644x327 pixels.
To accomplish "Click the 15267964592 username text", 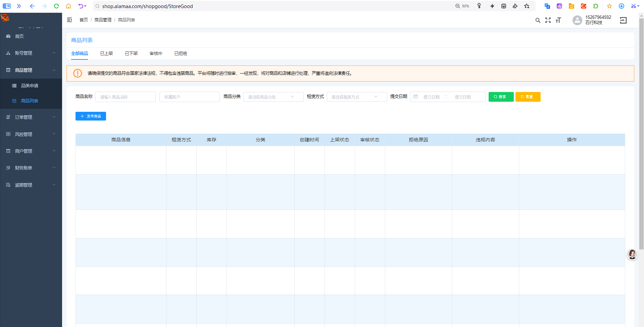I will coord(598,17).
